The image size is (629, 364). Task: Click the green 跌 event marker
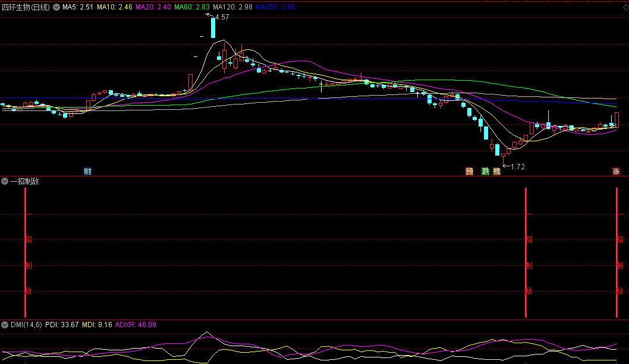click(486, 172)
